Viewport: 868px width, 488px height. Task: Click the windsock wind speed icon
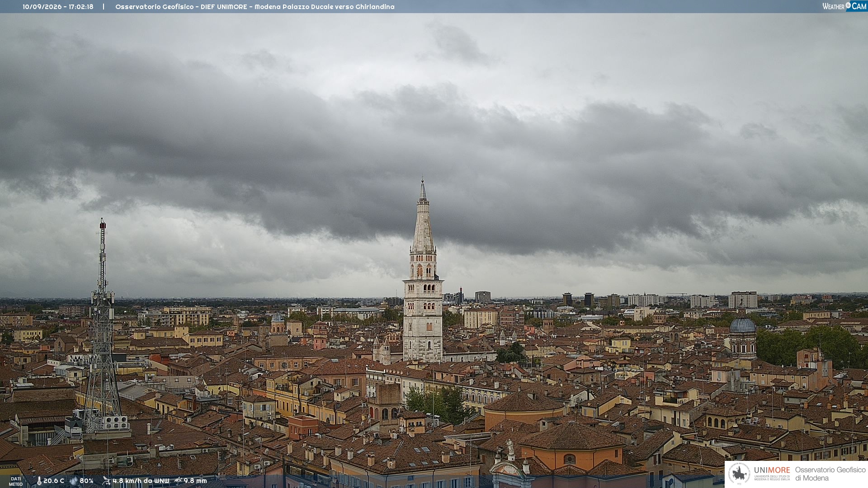click(106, 481)
